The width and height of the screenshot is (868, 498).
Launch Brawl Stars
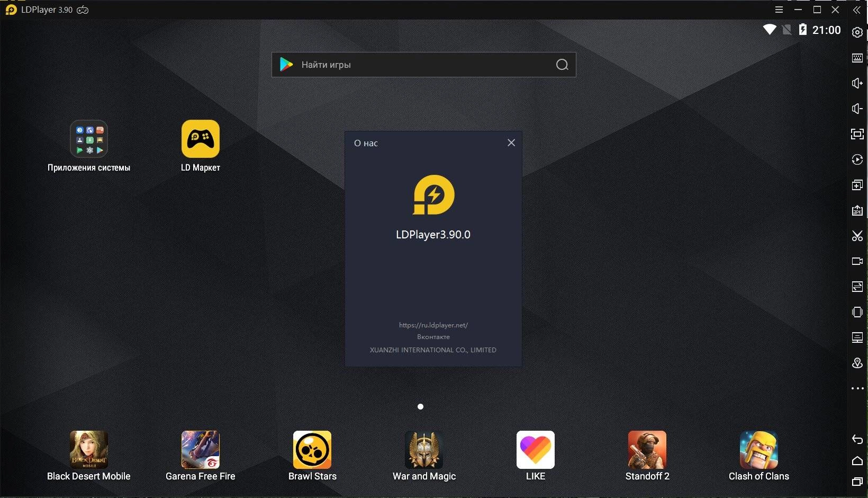coord(312,456)
